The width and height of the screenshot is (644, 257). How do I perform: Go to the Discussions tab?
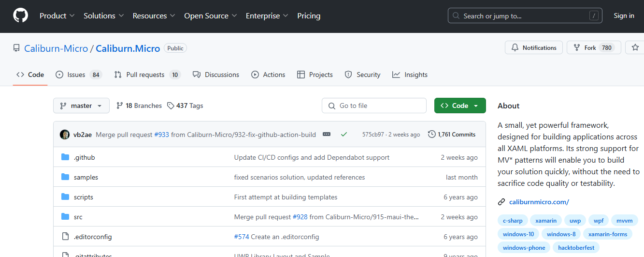(216, 75)
